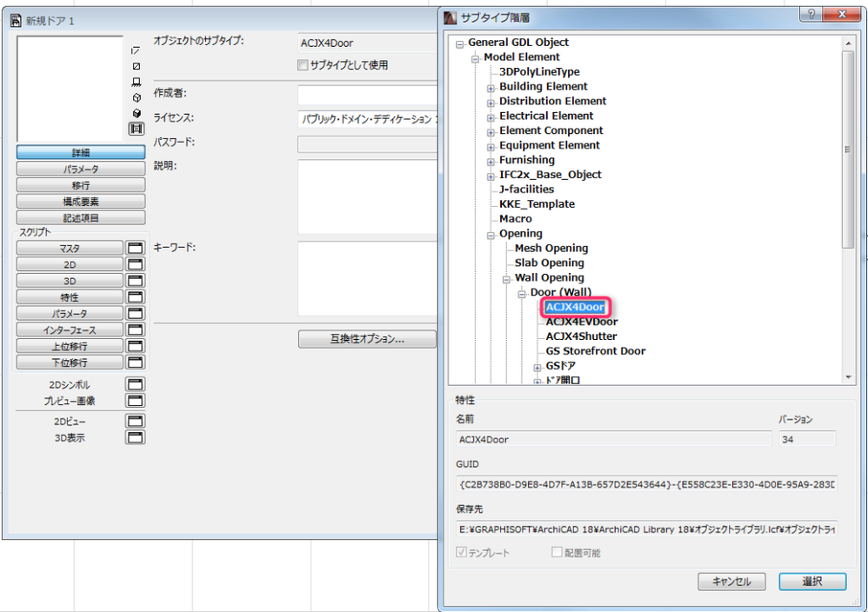The width and height of the screenshot is (868, 612).
Task: Show the 2D full view preview icon (square with diagonal)
Action: pyautogui.click(x=137, y=66)
